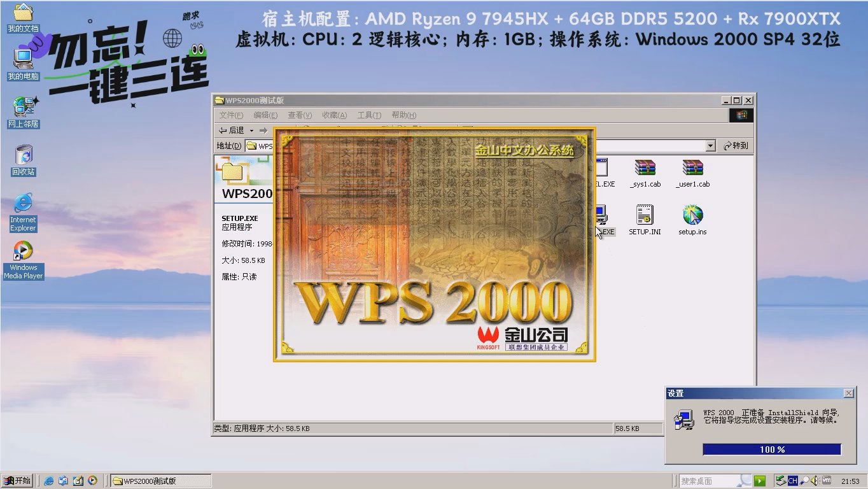Viewport: 868px width, 489px height.
Task: Open the 我的文档 desktop icon
Action: [23, 18]
